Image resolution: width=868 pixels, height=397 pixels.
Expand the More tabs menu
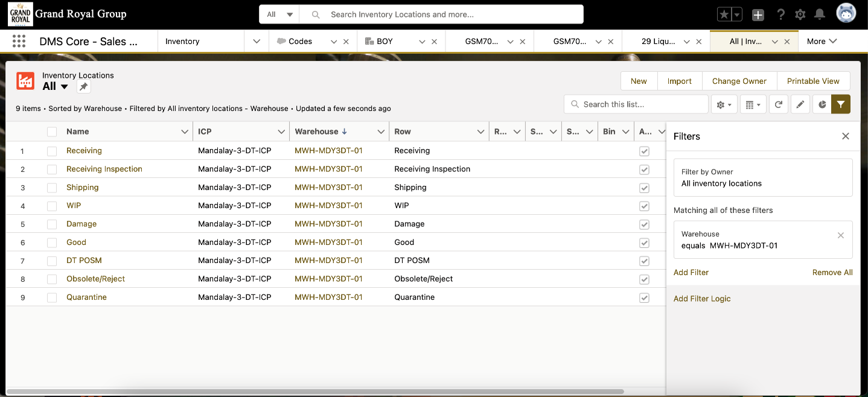point(822,42)
